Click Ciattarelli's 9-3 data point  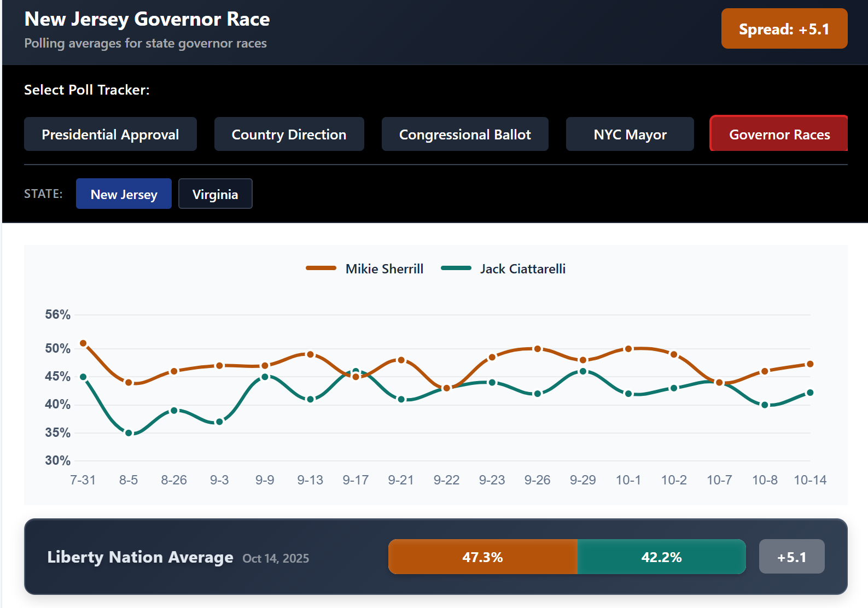pos(219,422)
